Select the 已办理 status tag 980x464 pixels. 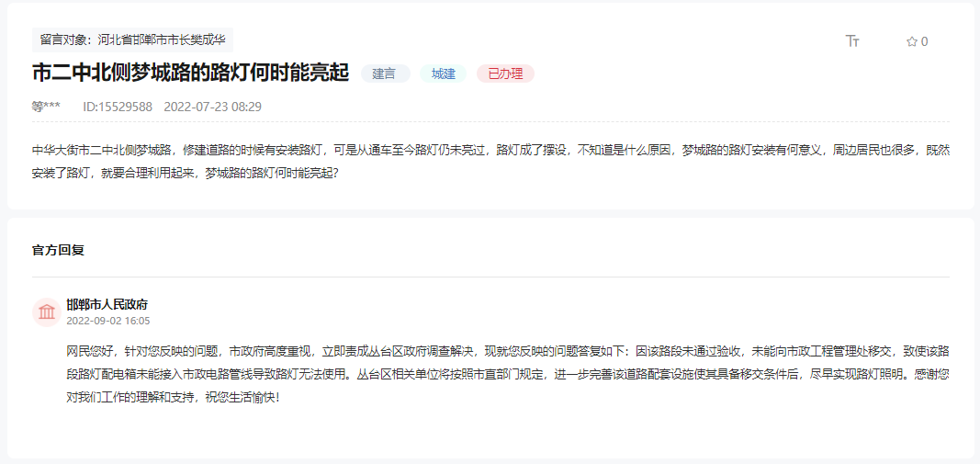(506, 74)
